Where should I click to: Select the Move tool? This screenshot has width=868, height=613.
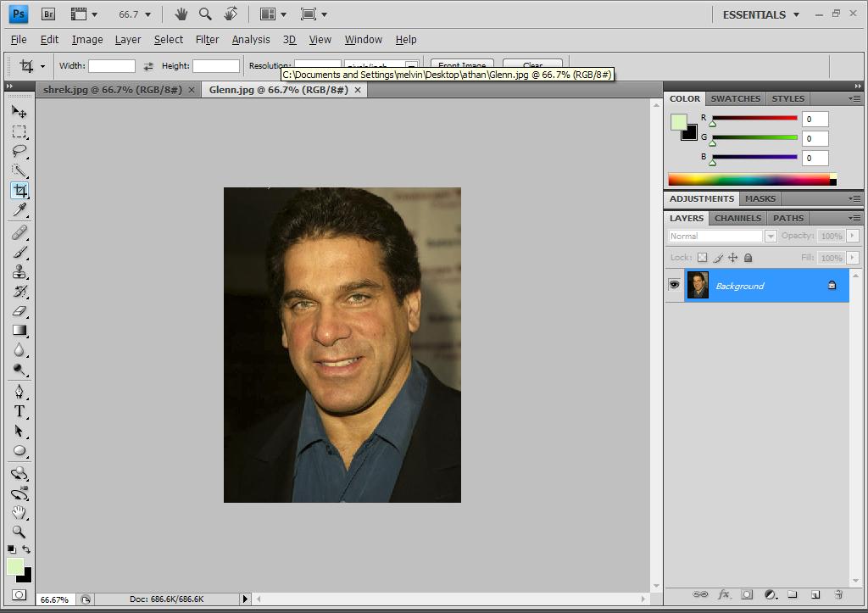point(19,112)
